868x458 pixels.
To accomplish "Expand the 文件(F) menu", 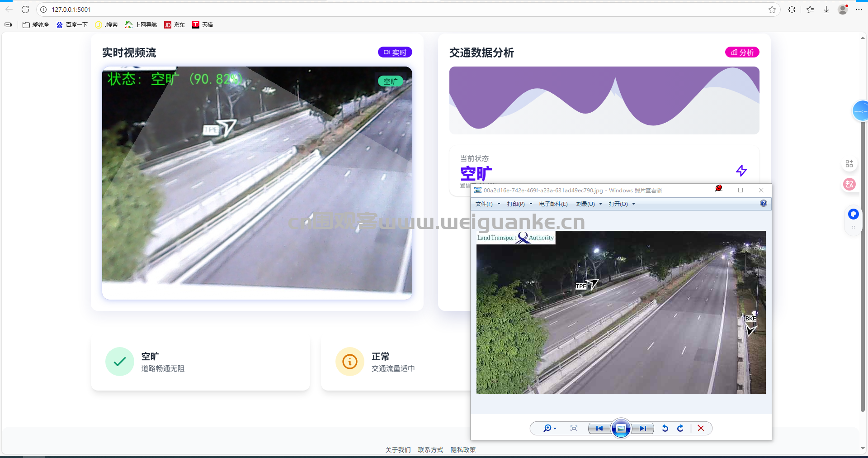I will pyautogui.click(x=487, y=204).
